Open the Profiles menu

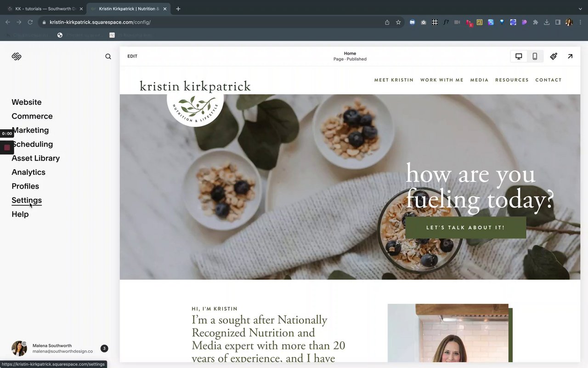pyautogui.click(x=25, y=186)
